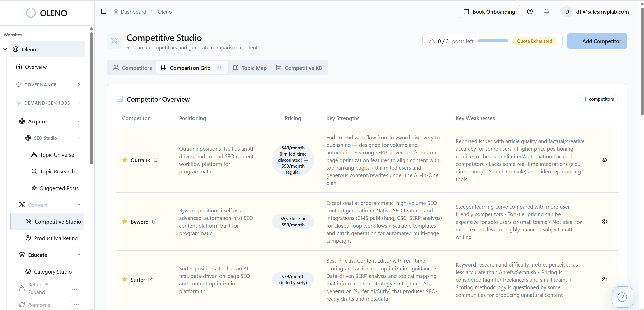Click the Competitive Studio crossed-swords header icon
Viewport: 644px width, 310px height.
click(x=114, y=41)
